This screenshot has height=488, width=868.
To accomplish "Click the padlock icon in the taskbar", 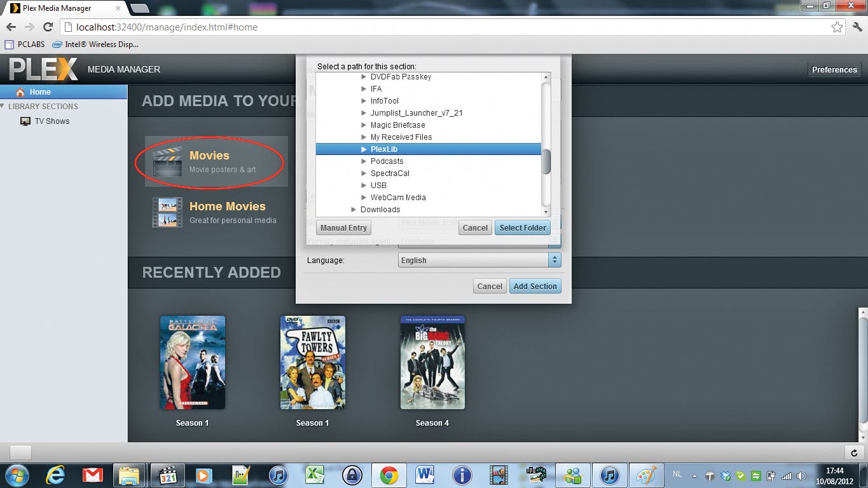I will click(x=352, y=475).
